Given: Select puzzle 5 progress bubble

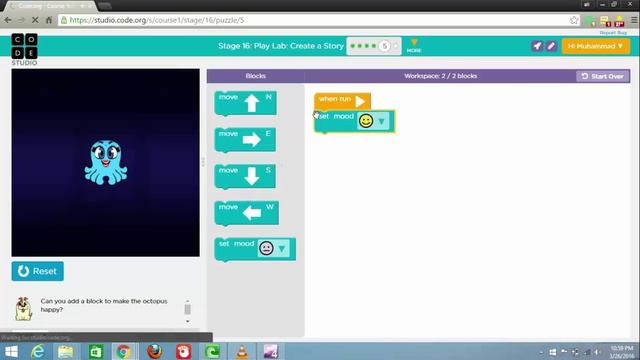Looking at the screenshot, I should (384, 46).
